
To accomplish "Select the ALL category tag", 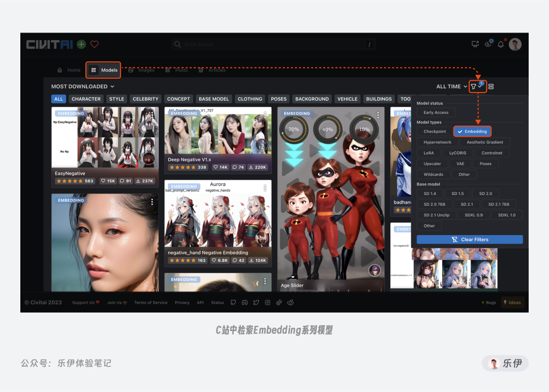I will point(58,99).
